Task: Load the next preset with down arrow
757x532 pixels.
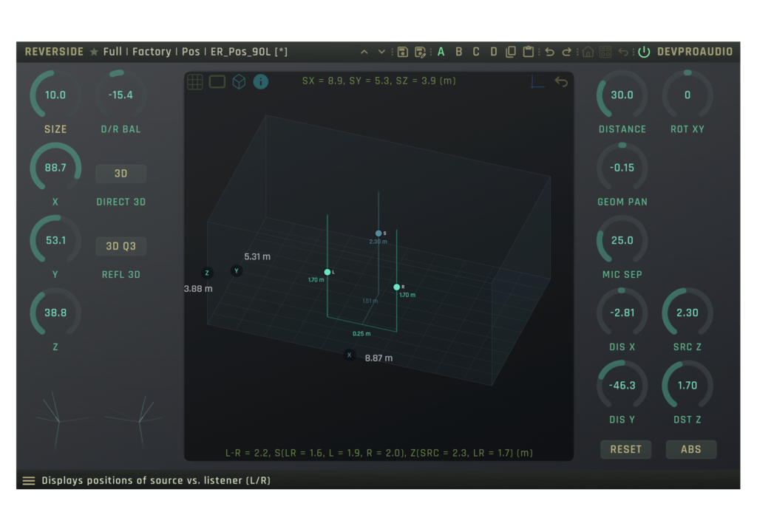Action: [x=381, y=52]
